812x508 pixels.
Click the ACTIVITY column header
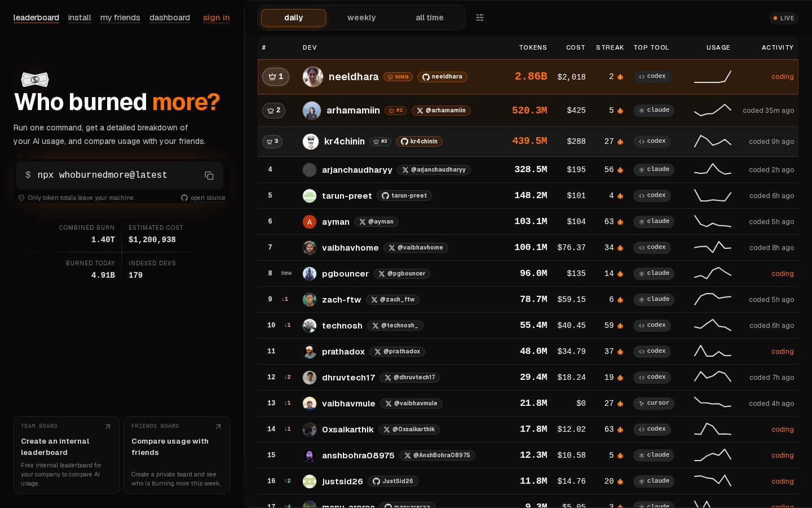point(778,48)
